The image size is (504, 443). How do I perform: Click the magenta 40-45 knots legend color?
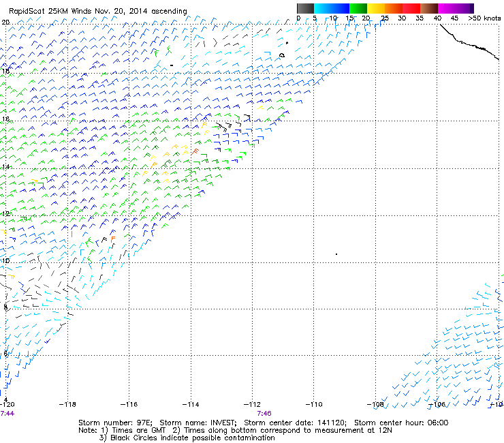(447, 8)
